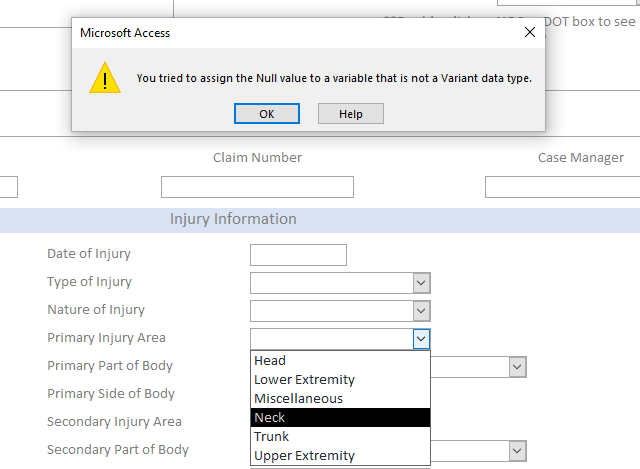
Task: Click the Claim Number text box
Action: click(257, 187)
